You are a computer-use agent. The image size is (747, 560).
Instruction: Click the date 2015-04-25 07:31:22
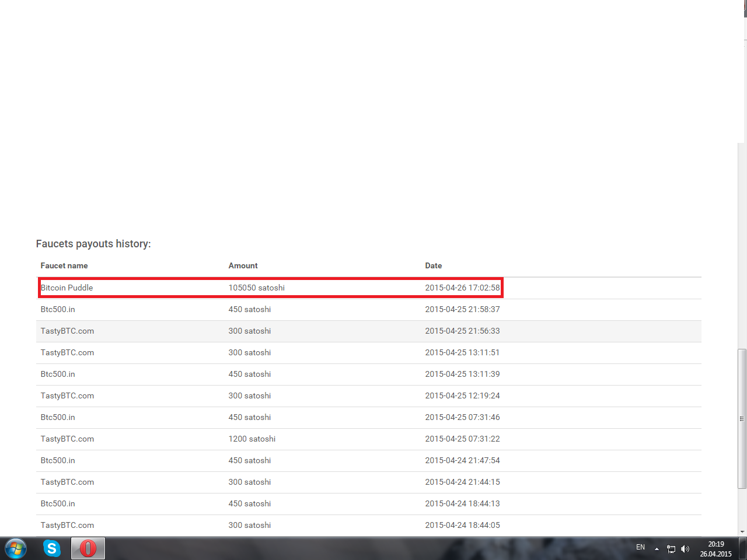(x=462, y=439)
